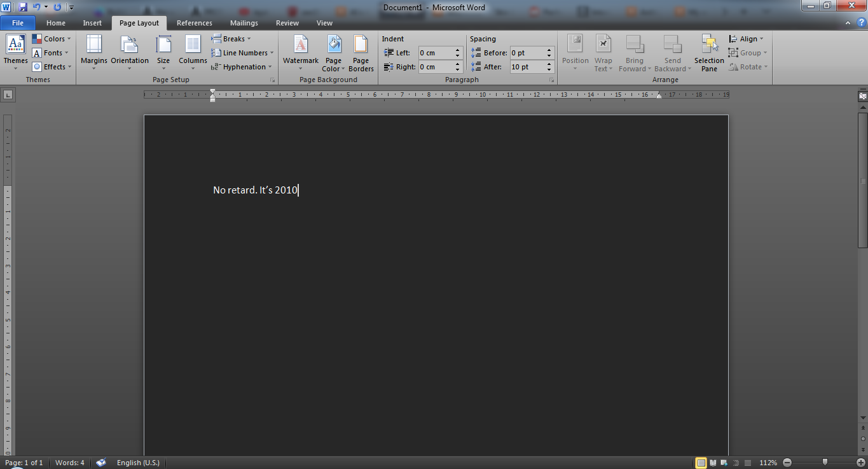Click the Spacing Before input field

tap(527, 53)
